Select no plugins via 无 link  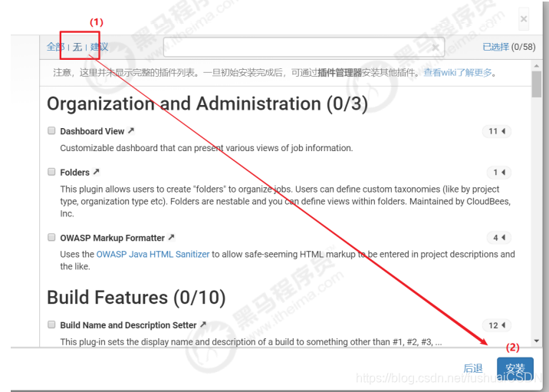click(77, 47)
